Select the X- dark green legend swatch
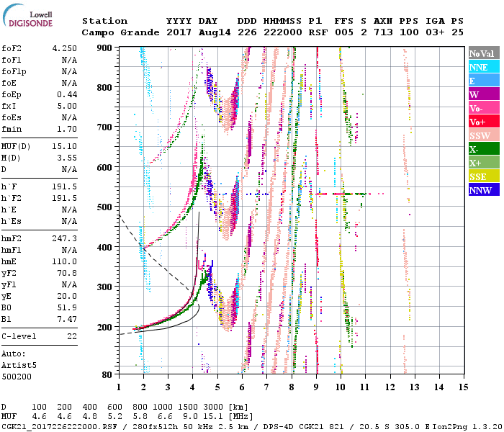504x432 pixels. click(484, 149)
